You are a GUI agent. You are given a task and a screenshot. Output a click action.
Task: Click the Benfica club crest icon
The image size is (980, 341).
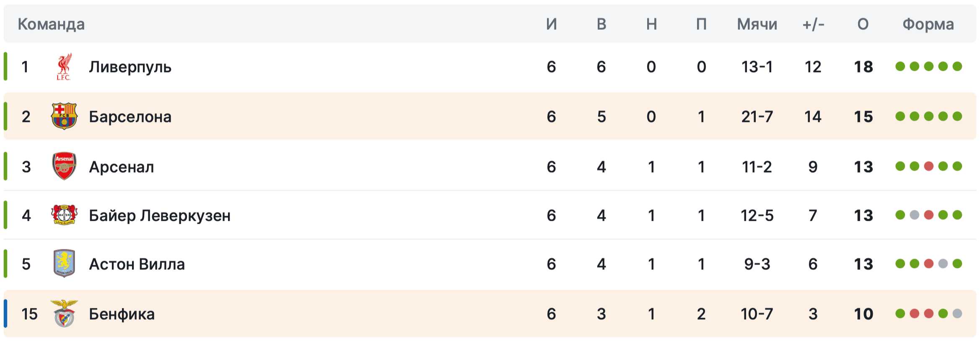(x=64, y=313)
